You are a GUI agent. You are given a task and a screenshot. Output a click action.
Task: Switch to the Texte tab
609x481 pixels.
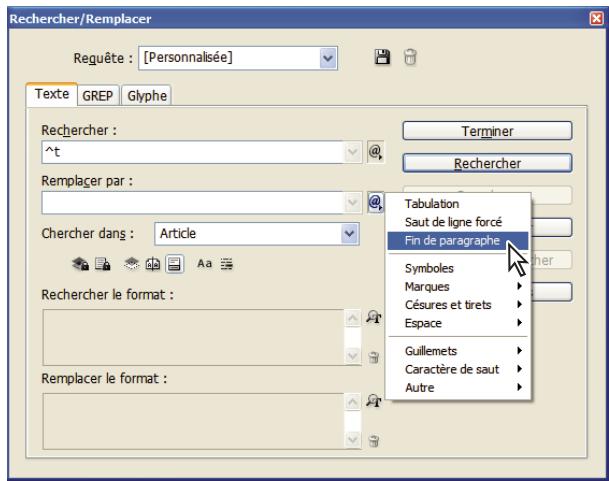(52, 94)
